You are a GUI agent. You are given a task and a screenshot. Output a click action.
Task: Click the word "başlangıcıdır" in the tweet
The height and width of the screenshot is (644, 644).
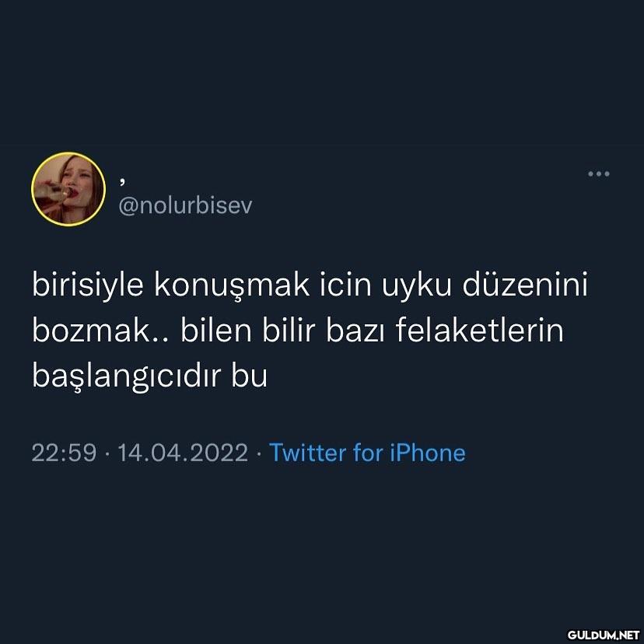click(x=127, y=376)
